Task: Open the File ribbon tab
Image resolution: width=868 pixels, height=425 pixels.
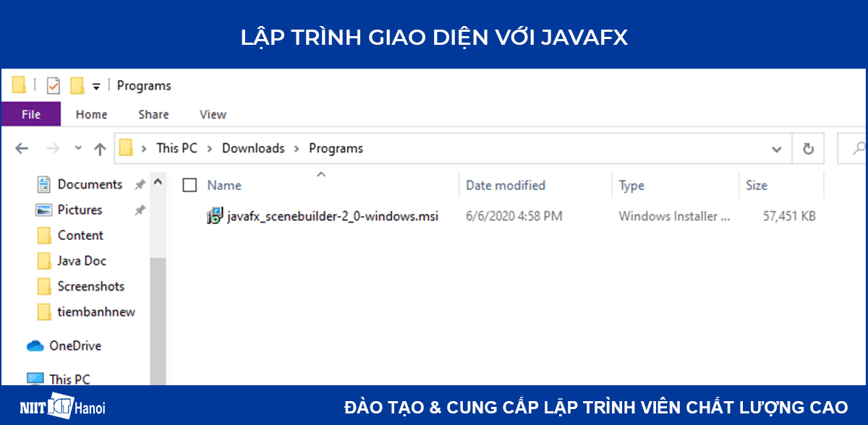Action: click(x=30, y=114)
